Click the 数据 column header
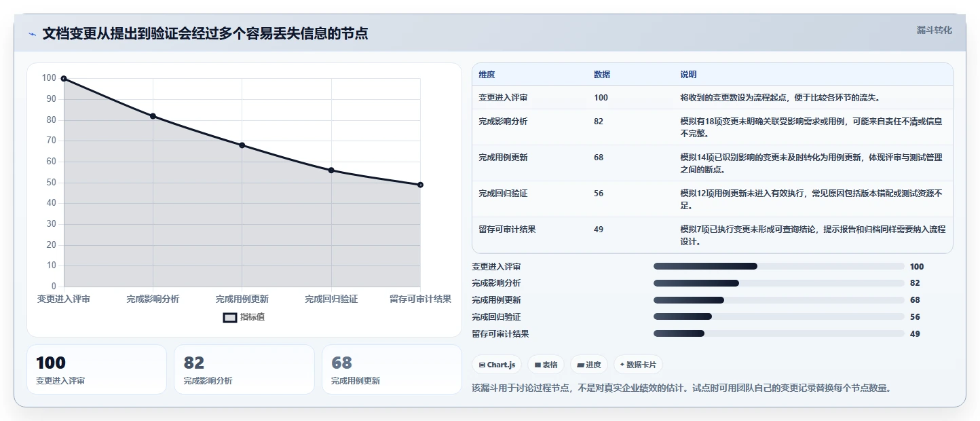 (602, 75)
